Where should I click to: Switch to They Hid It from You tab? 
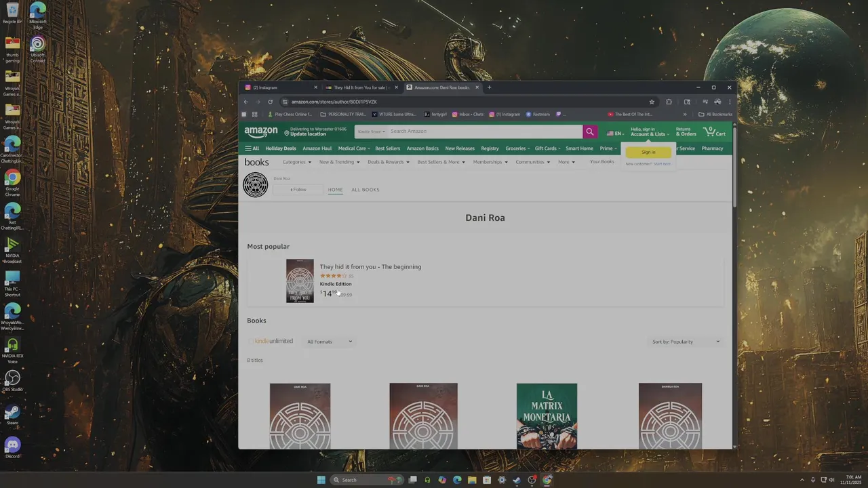(x=361, y=87)
